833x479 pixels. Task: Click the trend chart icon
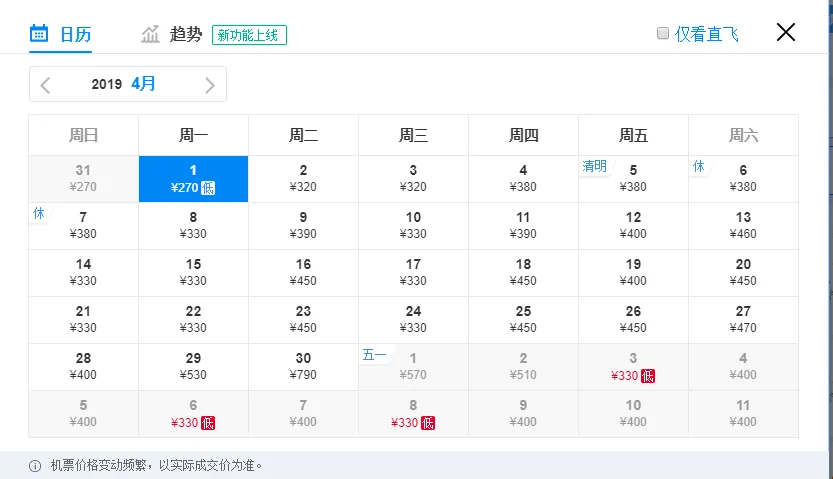(151, 34)
